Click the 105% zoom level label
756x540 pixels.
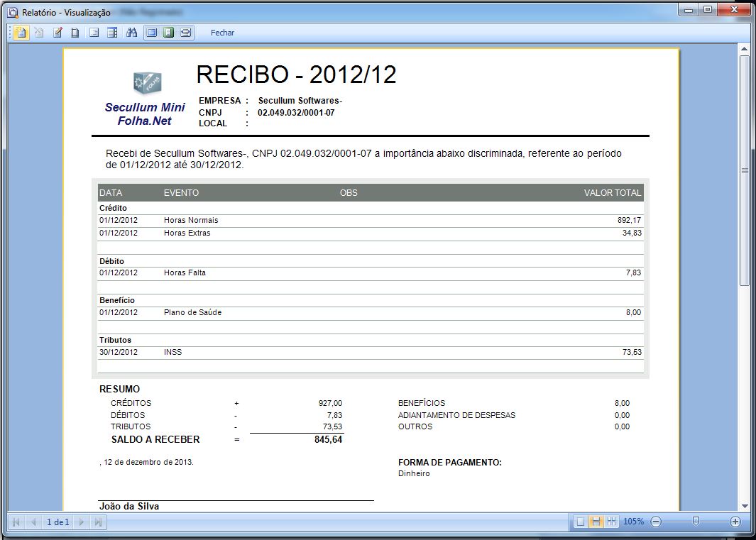pos(633,522)
